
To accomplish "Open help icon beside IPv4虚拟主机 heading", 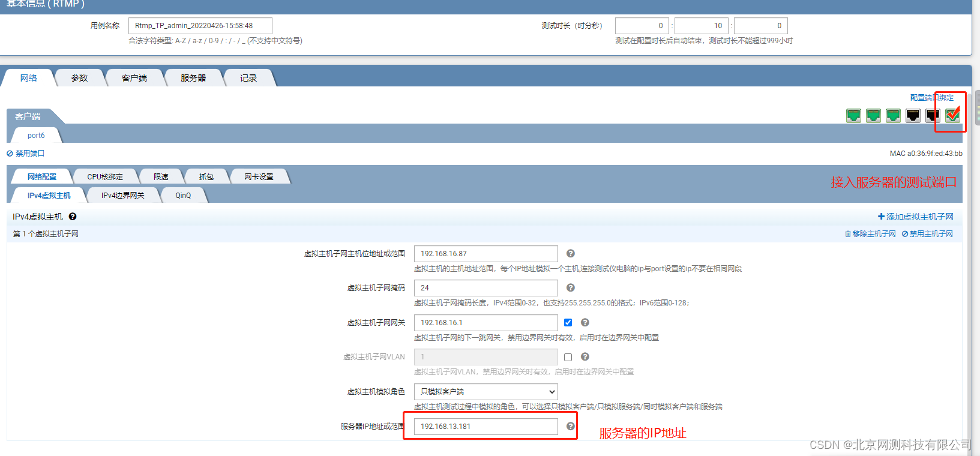I will click(x=73, y=217).
